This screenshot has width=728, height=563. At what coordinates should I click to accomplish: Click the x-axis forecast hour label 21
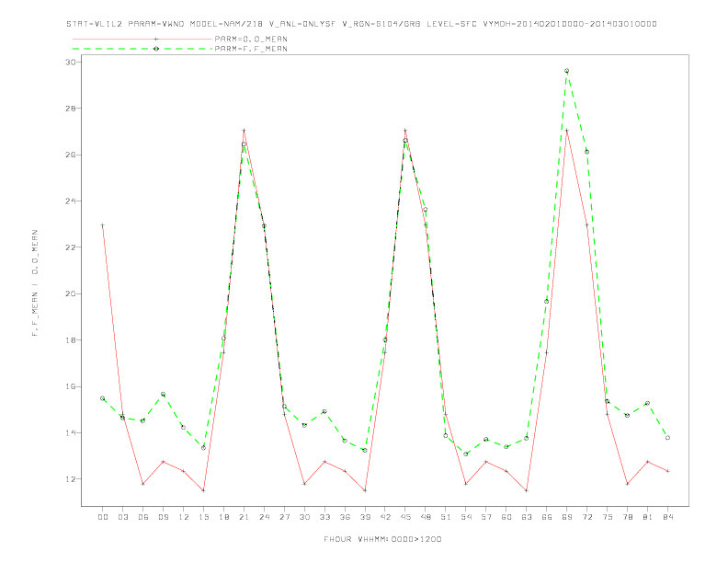coord(244,517)
